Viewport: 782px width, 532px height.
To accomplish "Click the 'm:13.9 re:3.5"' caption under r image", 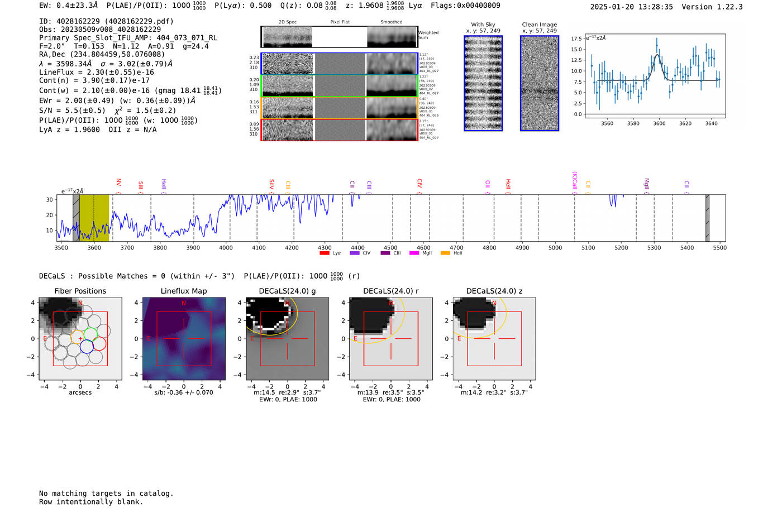I will [374, 392].
